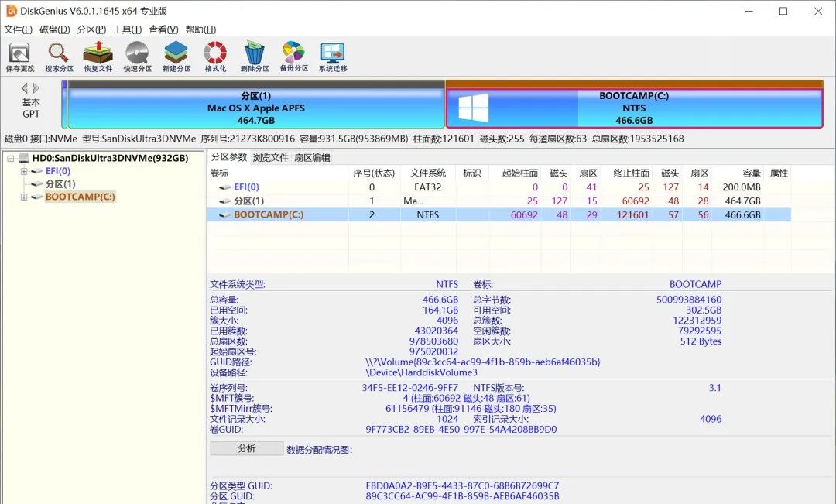Click the volume serial 34F5-EE12-0246-9FF7

[410, 388]
